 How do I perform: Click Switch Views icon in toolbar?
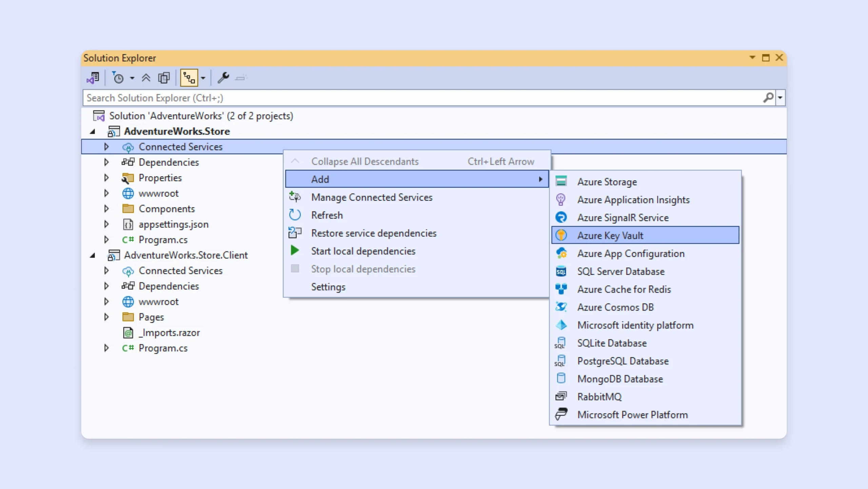coord(93,78)
